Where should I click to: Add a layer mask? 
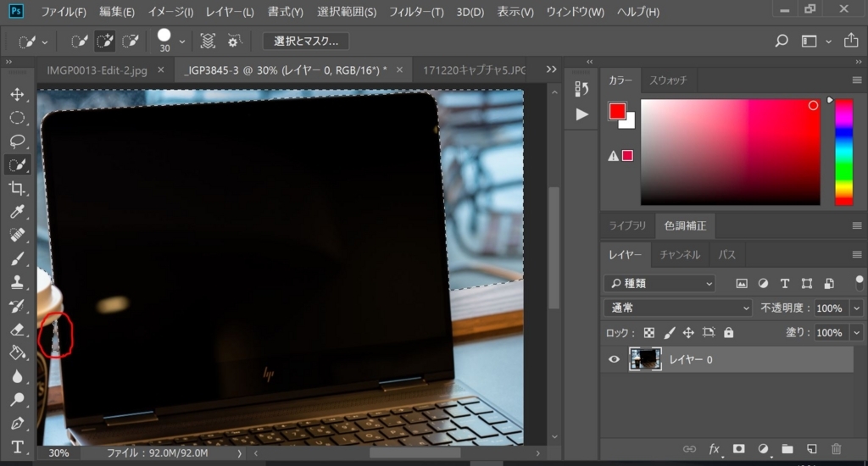[x=738, y=449]
